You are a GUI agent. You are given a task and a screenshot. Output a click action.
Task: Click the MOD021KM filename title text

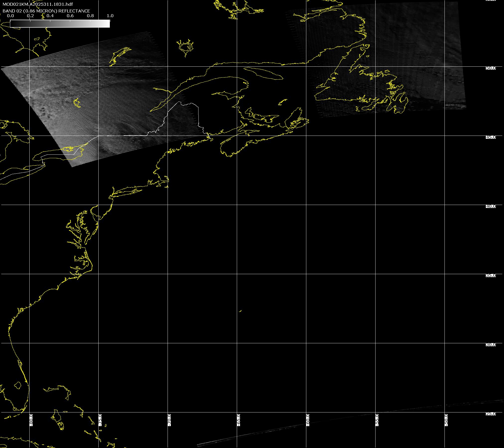[x=38, y=4]
